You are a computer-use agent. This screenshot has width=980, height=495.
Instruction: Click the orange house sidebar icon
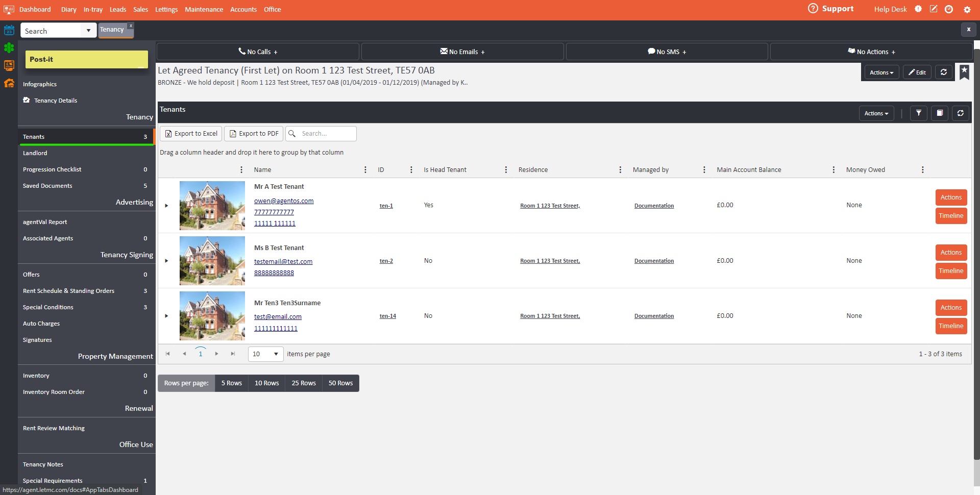[9, 83]
